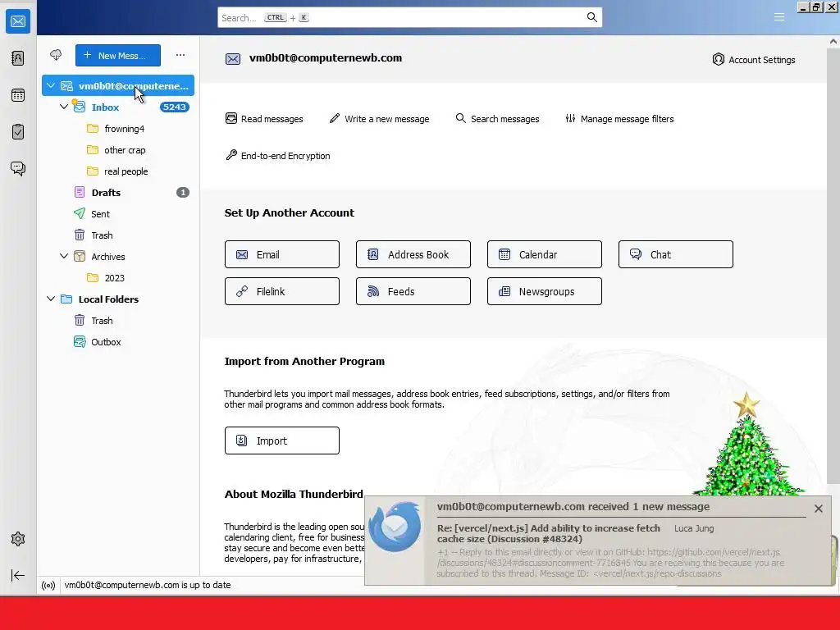This screenshot has width=840, height=630.
Task: Set up a Calendar account
Action: point(545,254)
